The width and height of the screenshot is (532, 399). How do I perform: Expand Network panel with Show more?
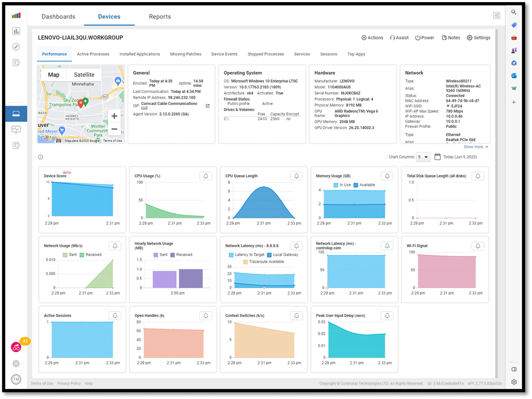(476, 147)
